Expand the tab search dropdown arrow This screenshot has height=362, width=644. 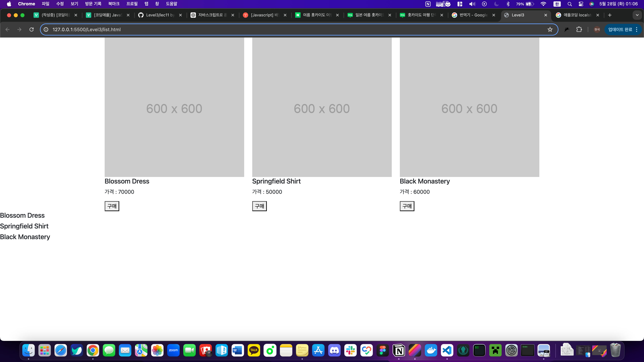click(637, 15)
